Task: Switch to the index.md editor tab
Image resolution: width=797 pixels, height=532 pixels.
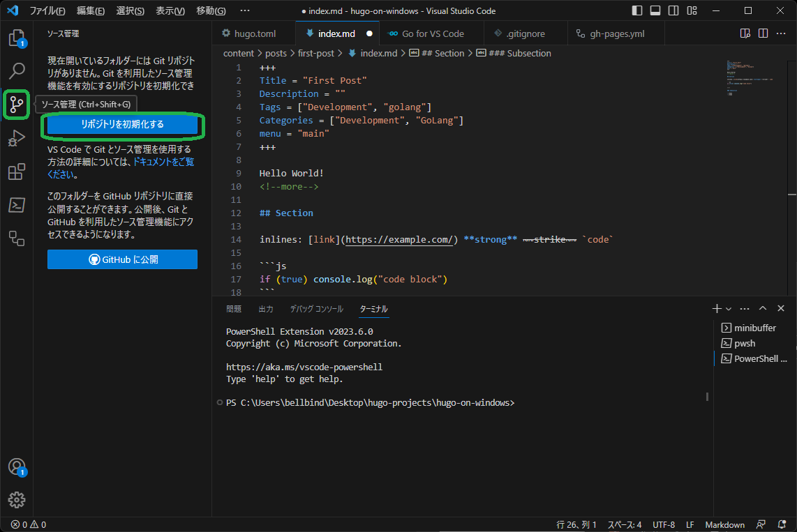Action: [336, 33]
